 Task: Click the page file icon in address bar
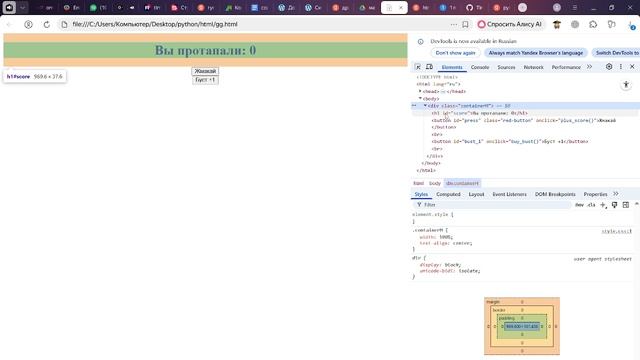click(x=64, y=24)
